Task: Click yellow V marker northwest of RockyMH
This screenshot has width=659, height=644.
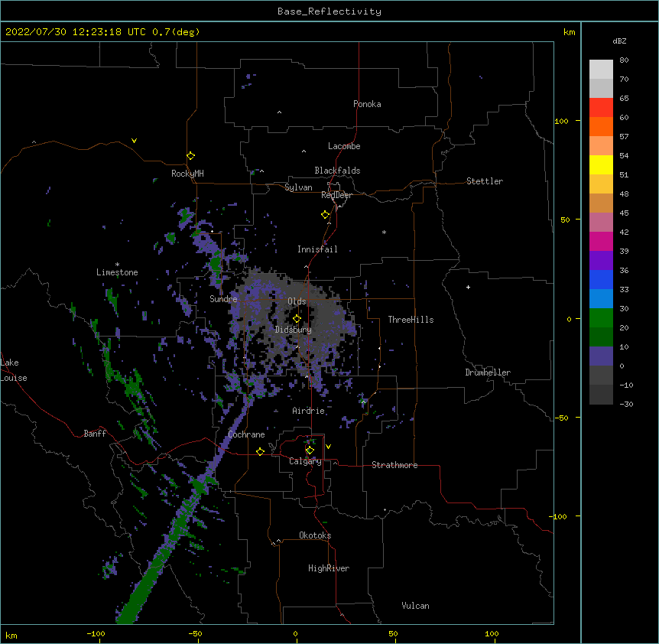Action: (x=134, y=141)
